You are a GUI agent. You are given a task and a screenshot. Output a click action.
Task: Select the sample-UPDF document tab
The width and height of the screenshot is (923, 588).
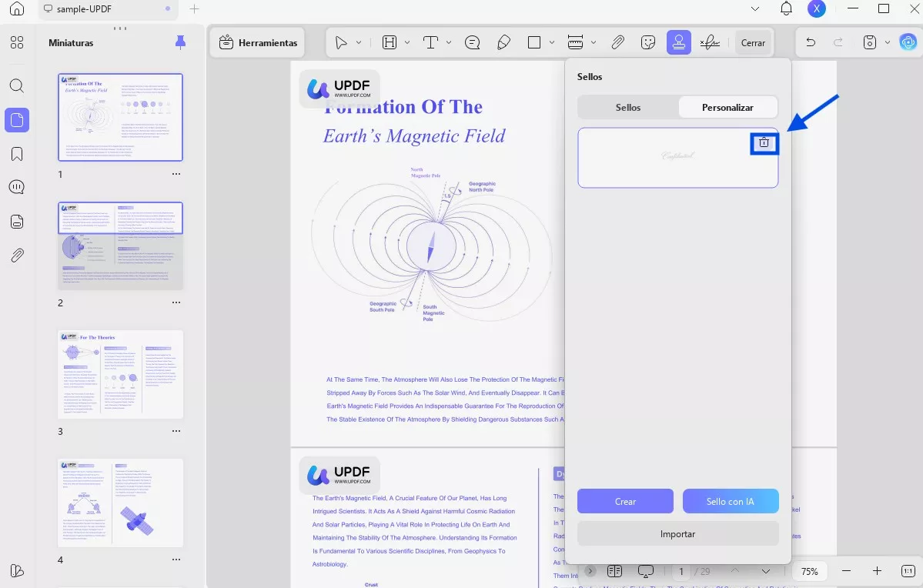pos(109,8)
